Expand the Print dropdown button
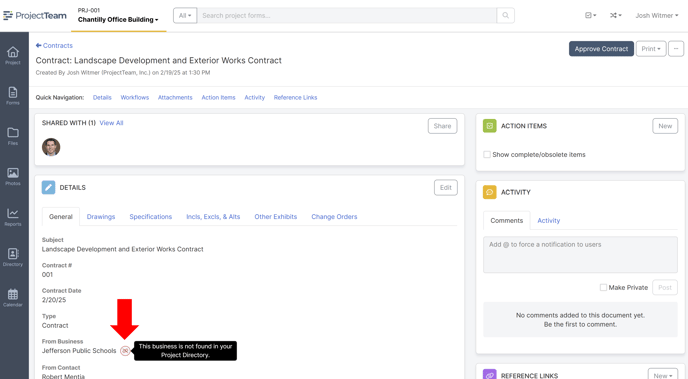Viewport: 688px width, 379px height. (x=651, y=49)
